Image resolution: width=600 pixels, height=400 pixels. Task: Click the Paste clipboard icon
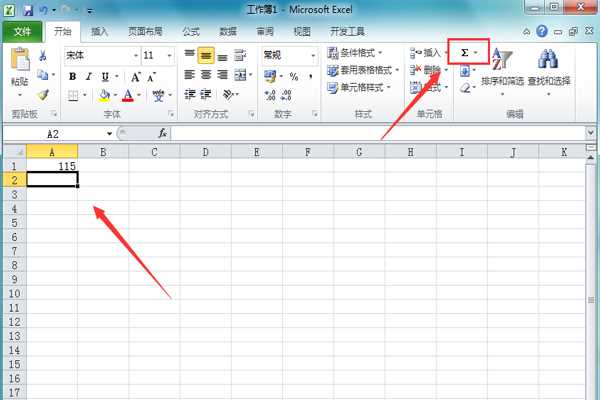click(x=18, y=62)
